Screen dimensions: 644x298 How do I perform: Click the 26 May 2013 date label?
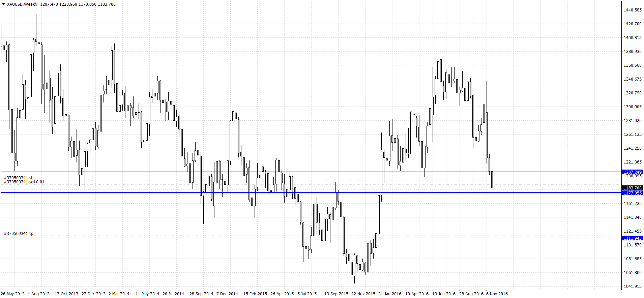coord(13,294)
